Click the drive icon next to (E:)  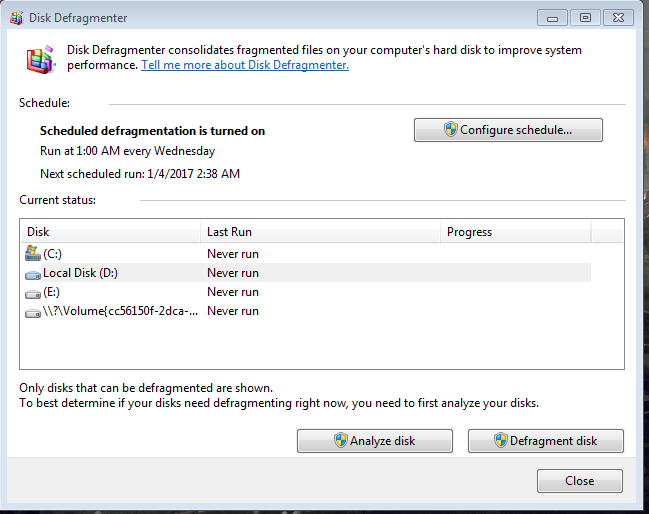[x=33, y=293]
